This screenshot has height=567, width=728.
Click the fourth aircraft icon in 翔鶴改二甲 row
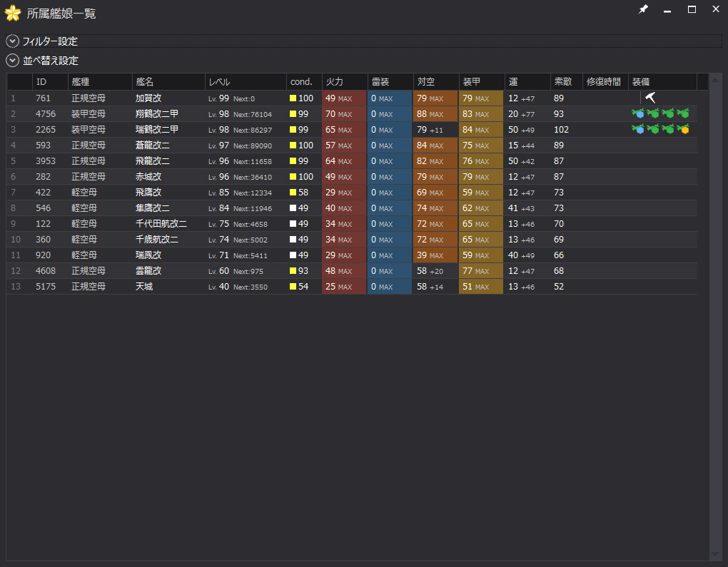[682, 113]
